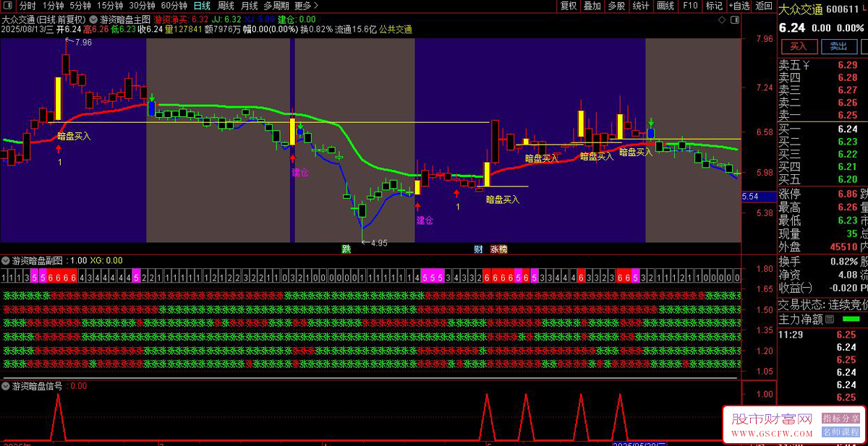Select the 15分钟 period tab
The height and width of the screenshot is (446, 868).
tap(110, 6)
